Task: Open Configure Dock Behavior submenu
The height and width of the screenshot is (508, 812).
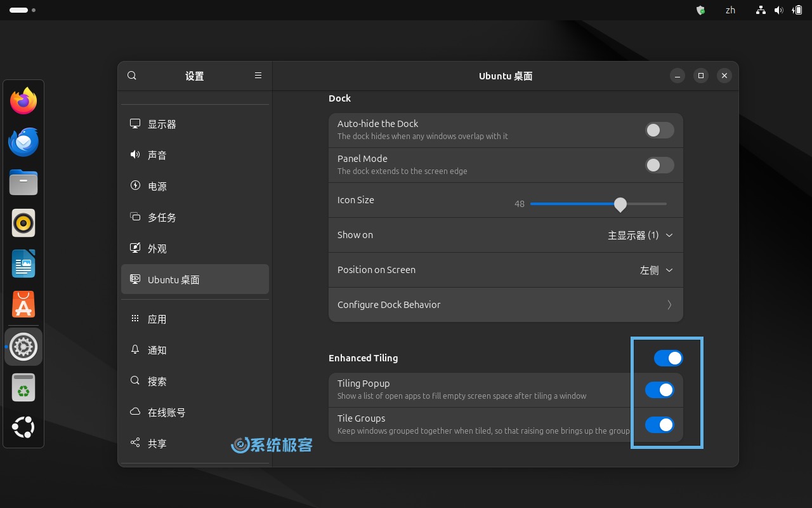Action: [x=506, y=305]
